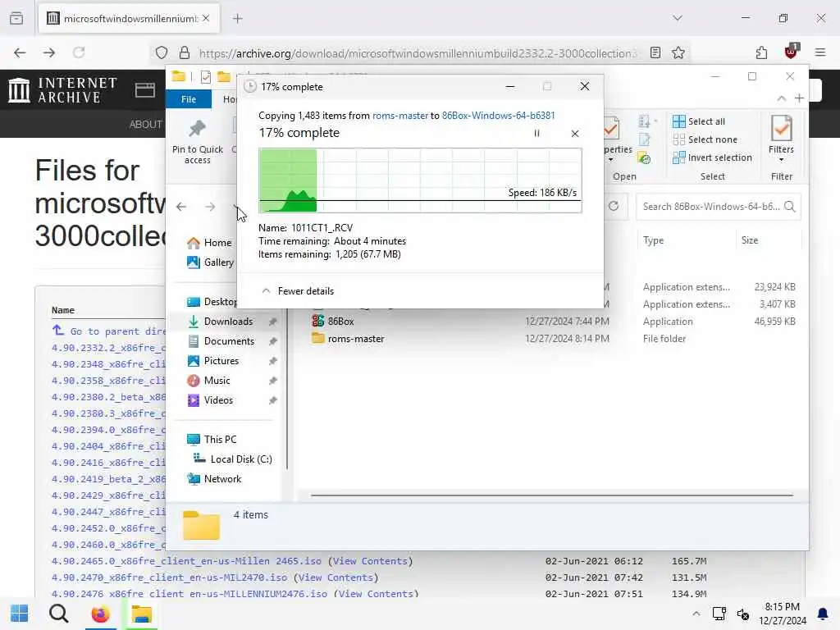Unpin Downloads using its pin icon

click(x=272, y=322)
